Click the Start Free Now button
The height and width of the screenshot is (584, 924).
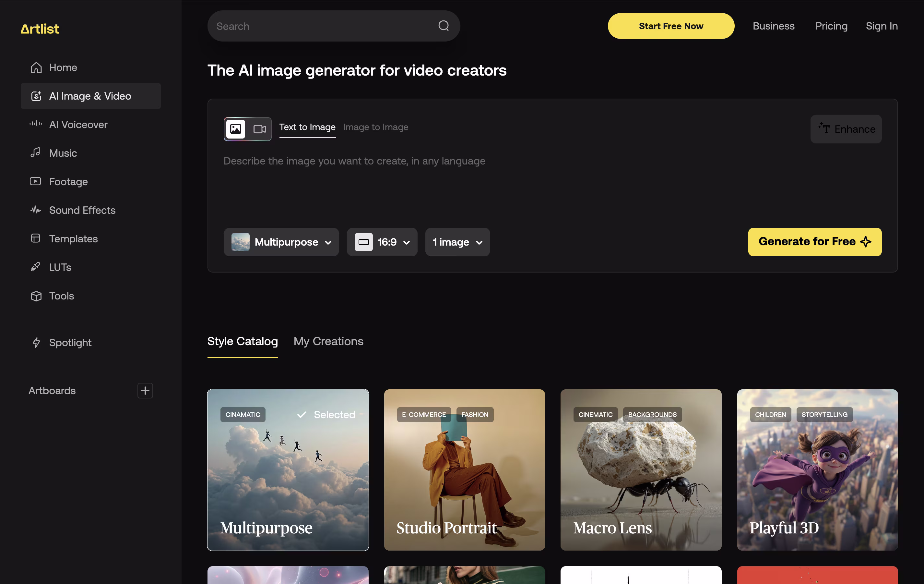(671, 26)
